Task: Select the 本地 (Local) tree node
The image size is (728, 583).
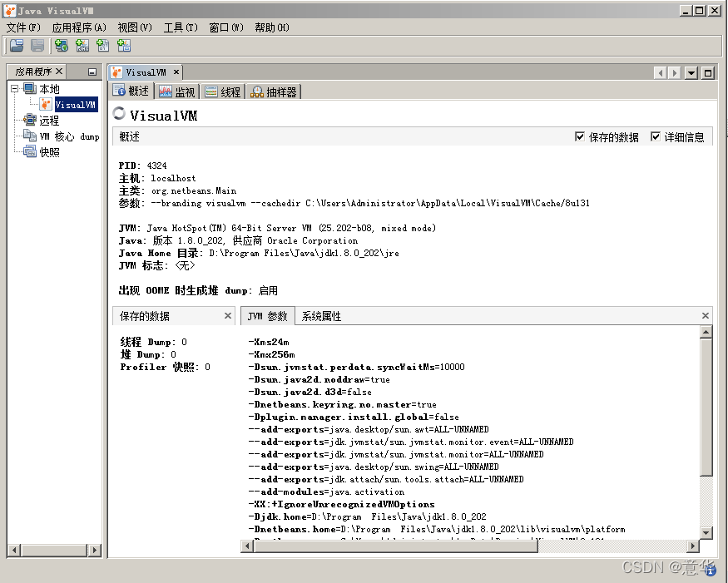Action: coord(49,89)
